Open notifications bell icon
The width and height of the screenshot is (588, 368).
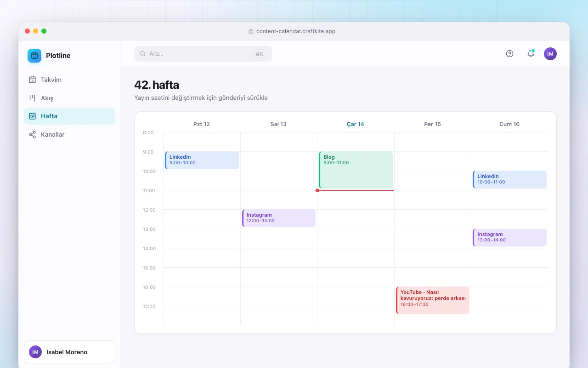[531, 54]
